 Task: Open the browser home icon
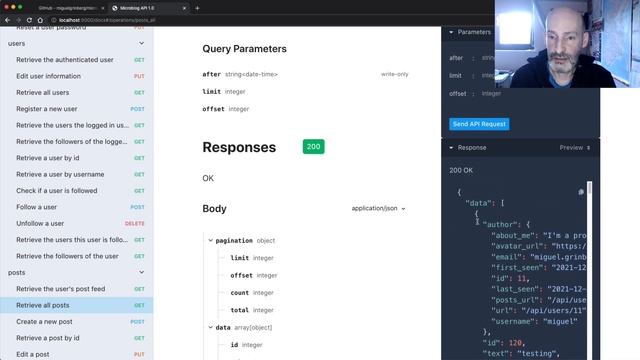(40, 20)
